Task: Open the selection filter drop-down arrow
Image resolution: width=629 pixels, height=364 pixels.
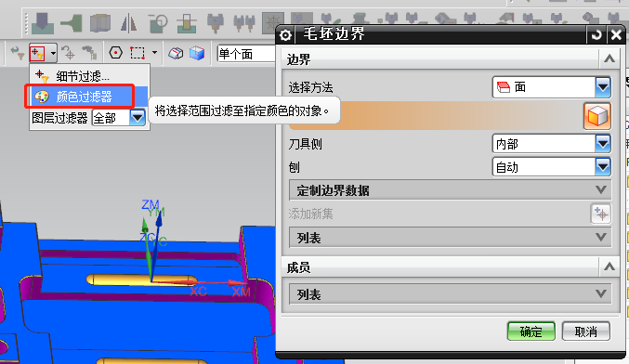Action: [53, 53]
